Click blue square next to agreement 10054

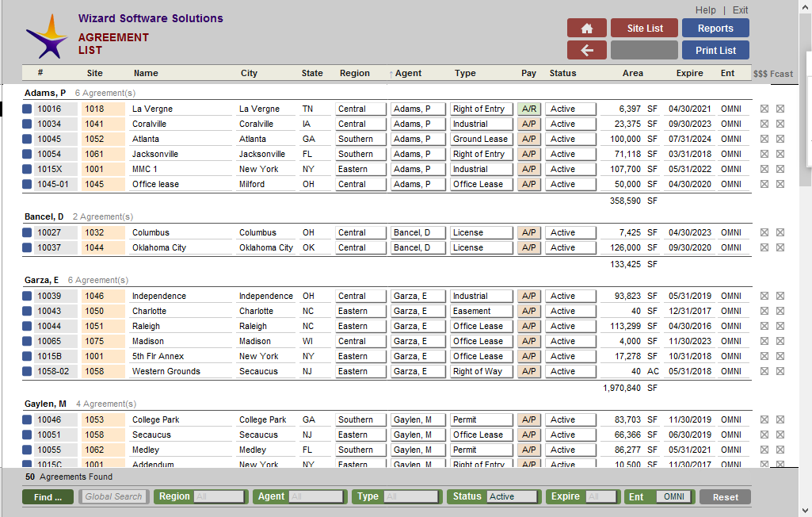click(27, 154)
